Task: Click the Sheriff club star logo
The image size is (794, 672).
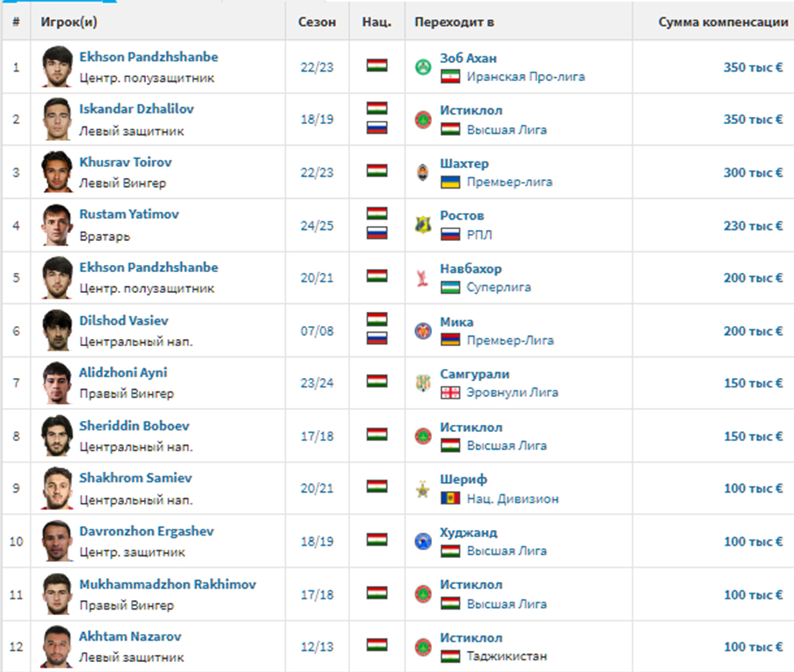Action: [423, 489]
